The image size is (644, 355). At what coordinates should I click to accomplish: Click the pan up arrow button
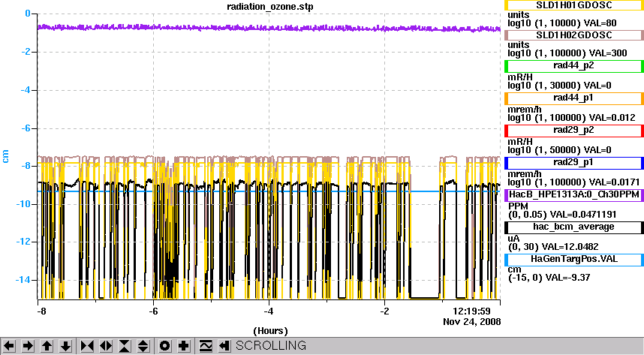47,346
